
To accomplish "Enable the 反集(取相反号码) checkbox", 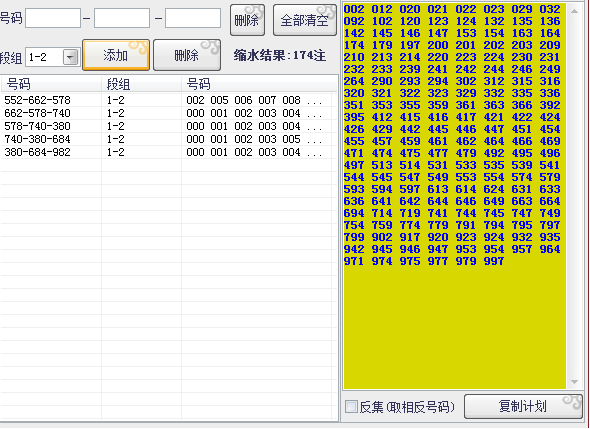I will [x=351, y=406].
